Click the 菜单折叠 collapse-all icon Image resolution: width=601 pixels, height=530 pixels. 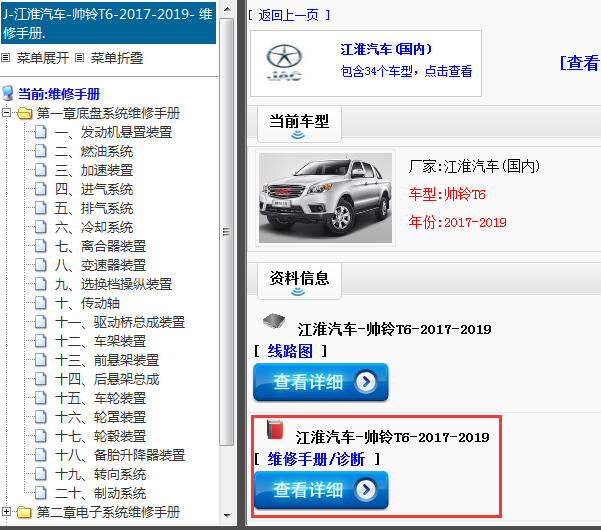[79, 58]
